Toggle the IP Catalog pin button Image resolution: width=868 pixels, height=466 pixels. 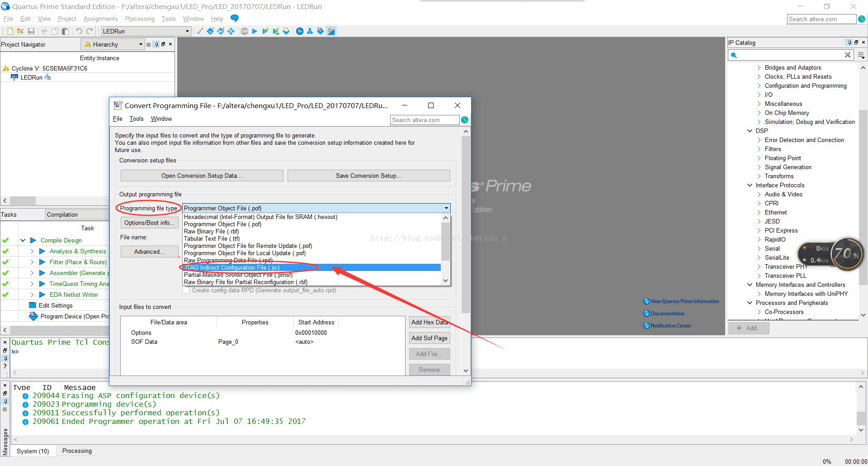(849, 43)
